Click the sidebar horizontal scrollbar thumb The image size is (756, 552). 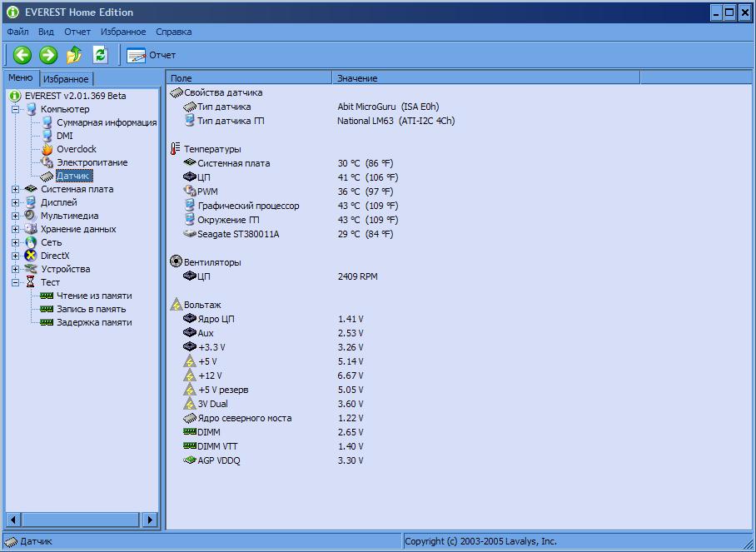(81, 520)
